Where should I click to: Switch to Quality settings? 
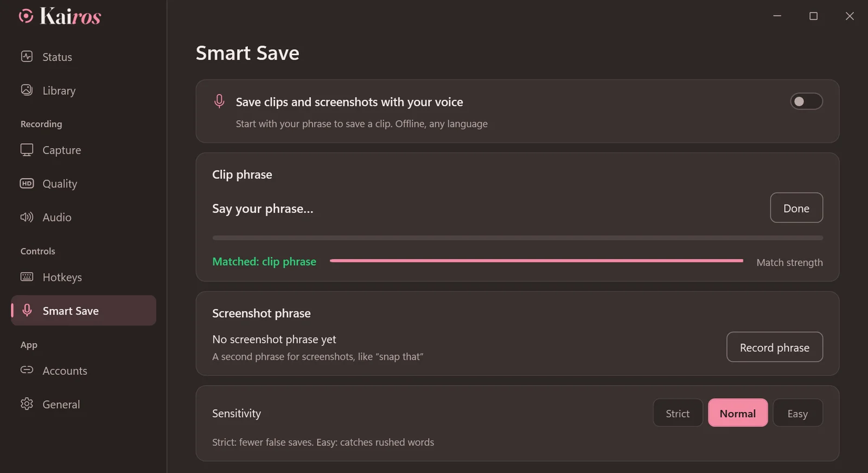tap(84, 183)
